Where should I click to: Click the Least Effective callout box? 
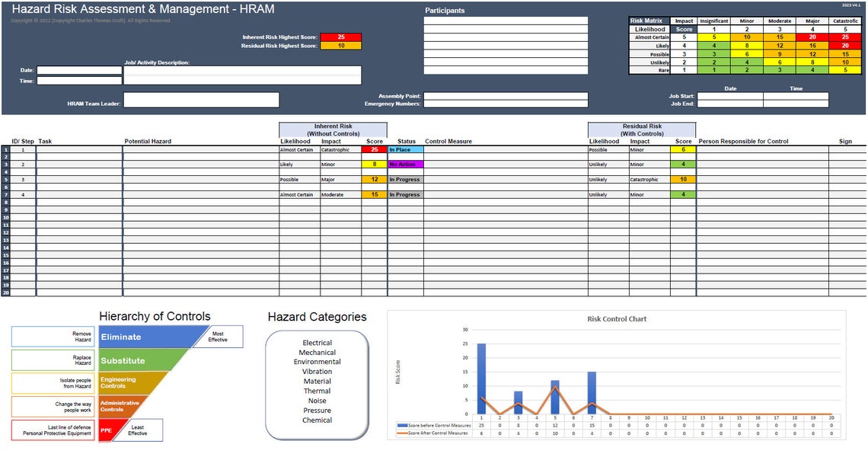pos(139,430)
